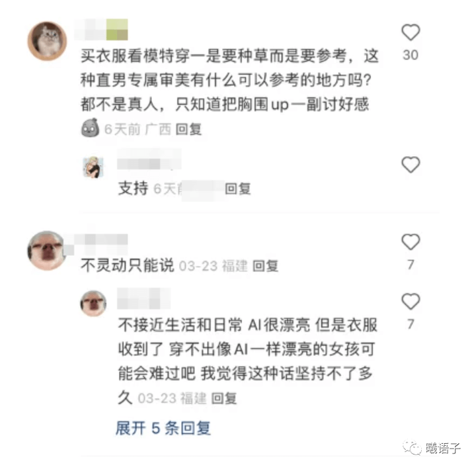Open cat avatar profile of top commenter
Viewport: 476px width, 469px height.
coord(47,41)
